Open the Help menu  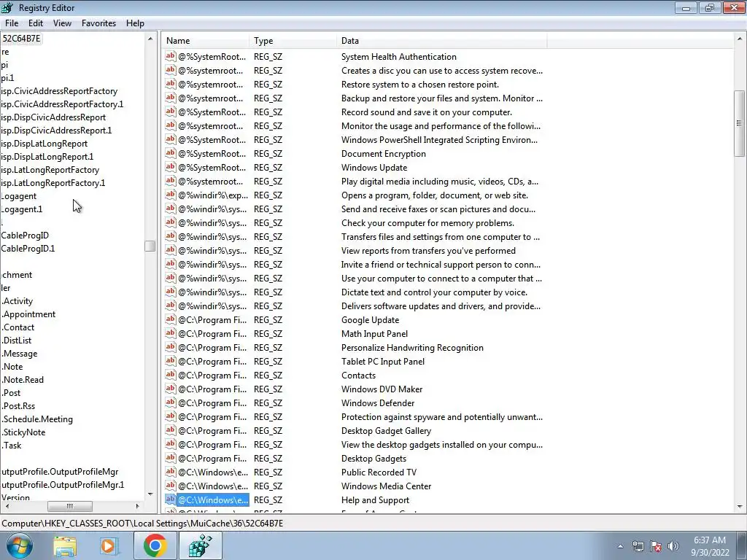(x=135, y=23)
